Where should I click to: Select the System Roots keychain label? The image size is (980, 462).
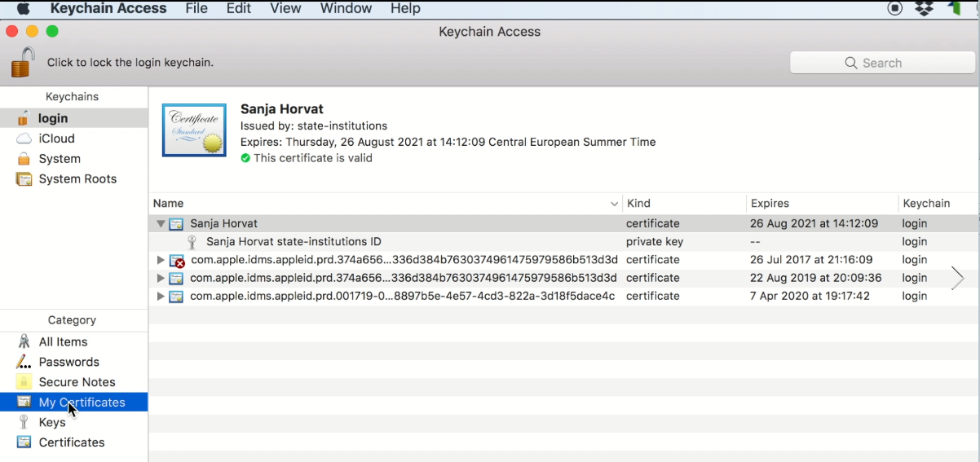pos(77,179)
